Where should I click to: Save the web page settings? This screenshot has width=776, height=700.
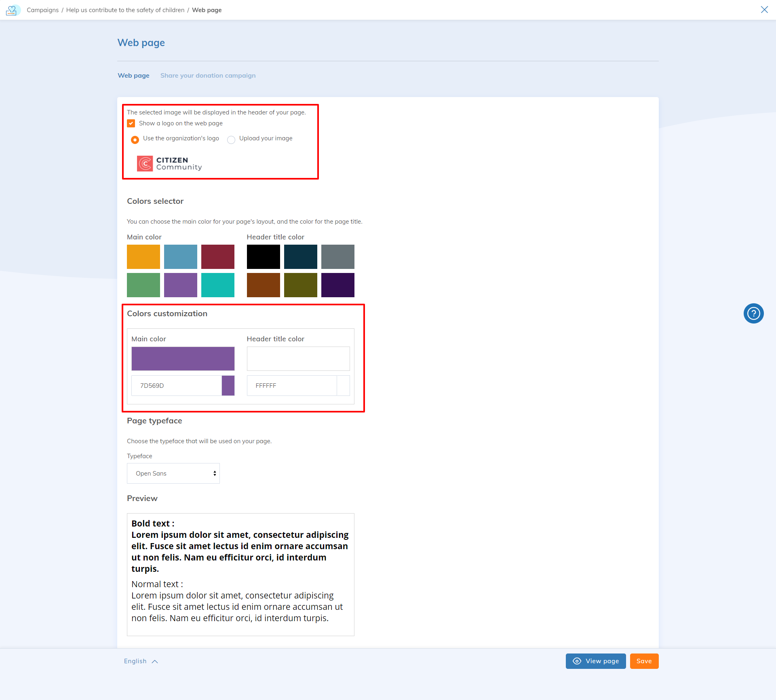(644, 661)
